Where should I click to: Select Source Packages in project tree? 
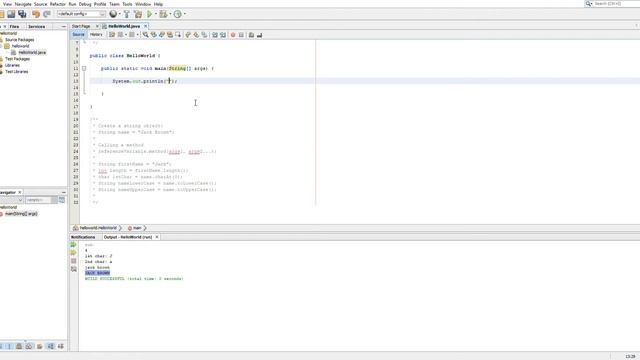click(20, 40)
